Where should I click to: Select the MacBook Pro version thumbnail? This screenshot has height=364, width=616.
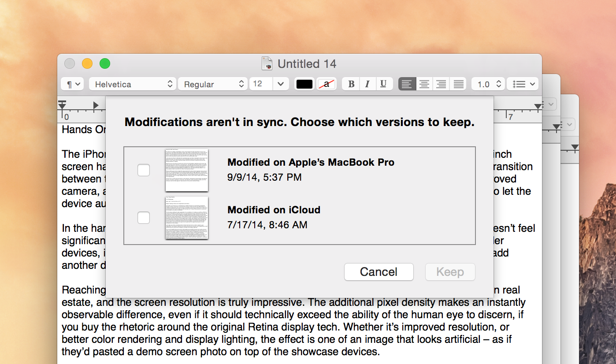pos(187,170)
